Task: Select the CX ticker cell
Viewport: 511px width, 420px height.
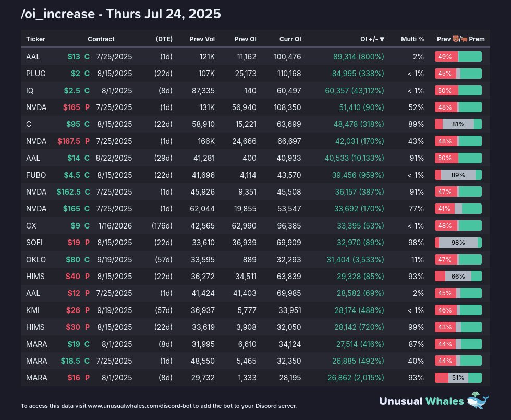Action: [x=31, y=225]
